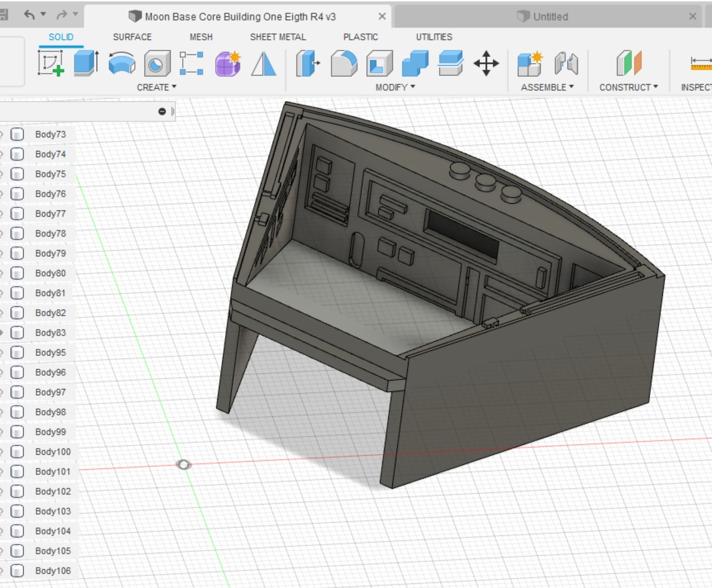Switch to the SHEET METAL tab
Viewport: 712px width, 588px height.
coord(278,37)
